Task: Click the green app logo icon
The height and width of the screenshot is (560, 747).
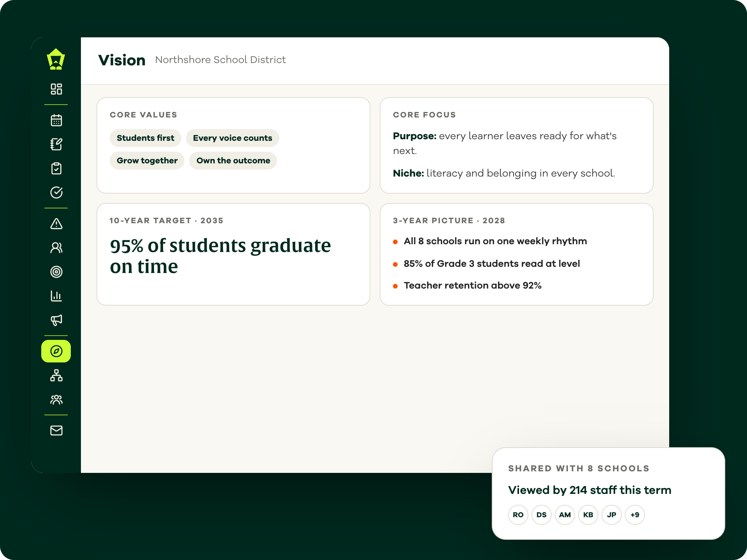Action: pos(56,59)
